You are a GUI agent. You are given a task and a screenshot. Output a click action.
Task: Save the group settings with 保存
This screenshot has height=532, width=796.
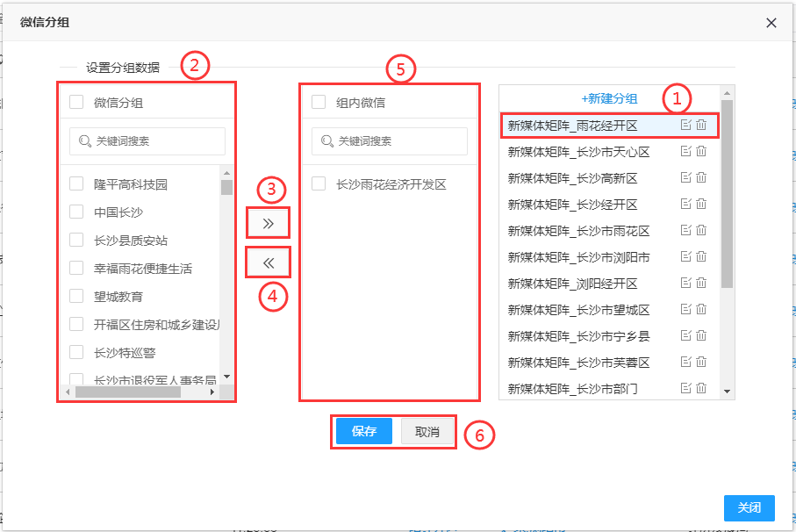point(363,431)
